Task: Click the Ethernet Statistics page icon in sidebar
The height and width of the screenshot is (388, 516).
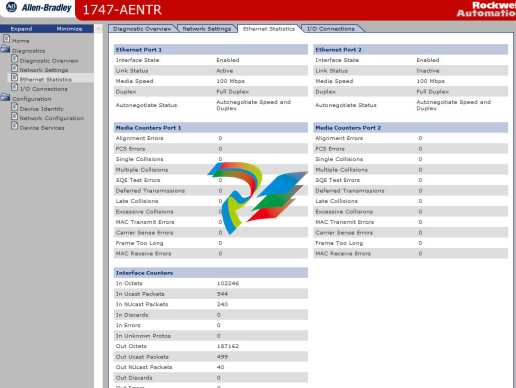Action: [x=15, y=77]
